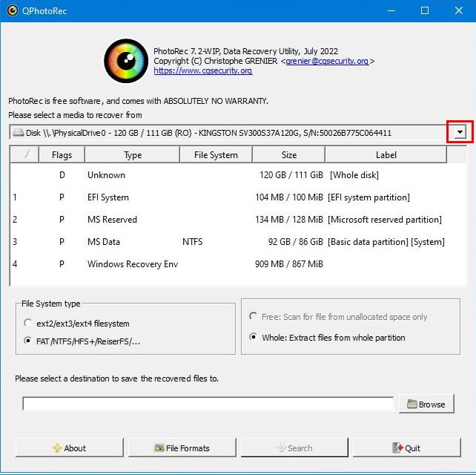Screen dimensions: 476x475
Task: Click the Quit button
Action: point(407,448)
